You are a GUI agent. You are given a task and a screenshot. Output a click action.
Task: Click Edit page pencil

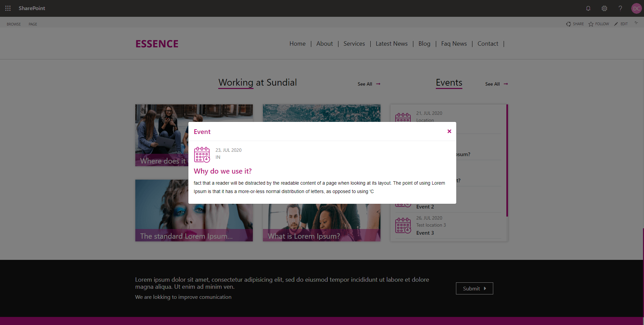point(621,24)
